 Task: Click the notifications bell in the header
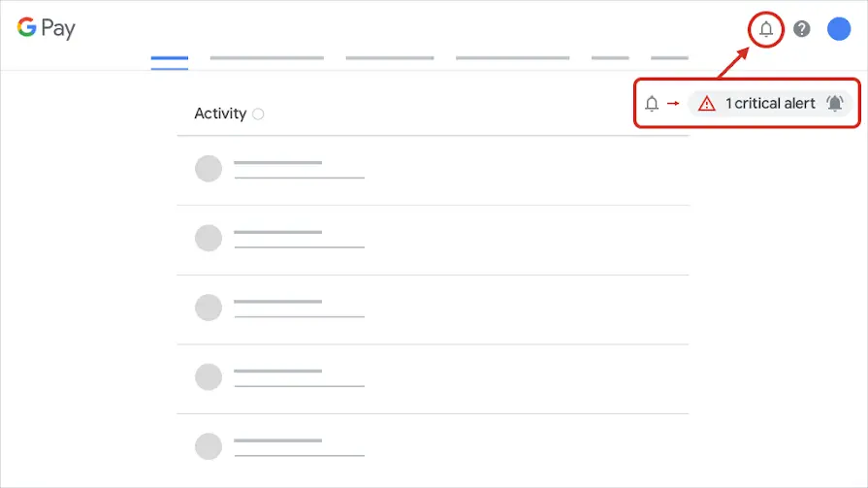pyautogui.click(x=766, y=29)
